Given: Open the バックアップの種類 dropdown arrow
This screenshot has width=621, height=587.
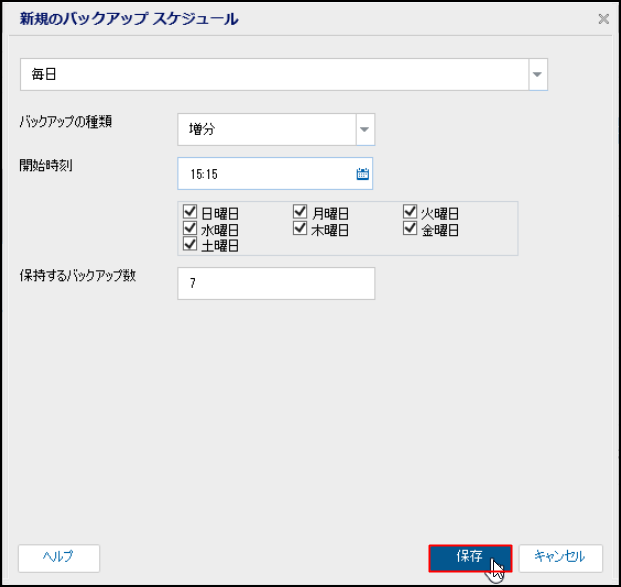Looking at the screenshot, I should point(364,128).
